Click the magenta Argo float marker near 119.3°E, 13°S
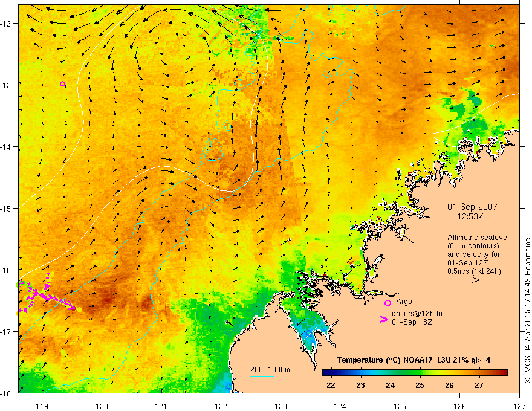Image resolution: width=532 pixels, height=411 pixels. (62, 84)
